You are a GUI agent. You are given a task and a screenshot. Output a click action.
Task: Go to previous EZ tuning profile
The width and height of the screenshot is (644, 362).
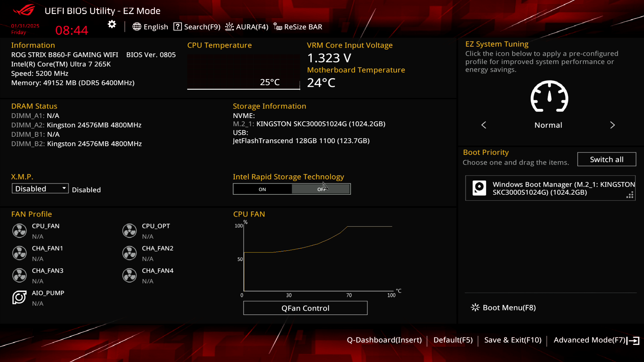pos(484,125)
